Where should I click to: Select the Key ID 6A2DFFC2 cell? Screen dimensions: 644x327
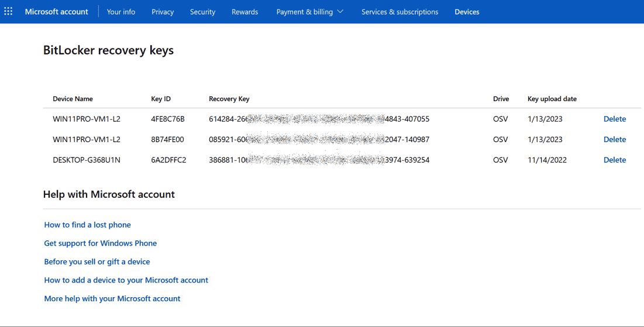pos(168,160)
